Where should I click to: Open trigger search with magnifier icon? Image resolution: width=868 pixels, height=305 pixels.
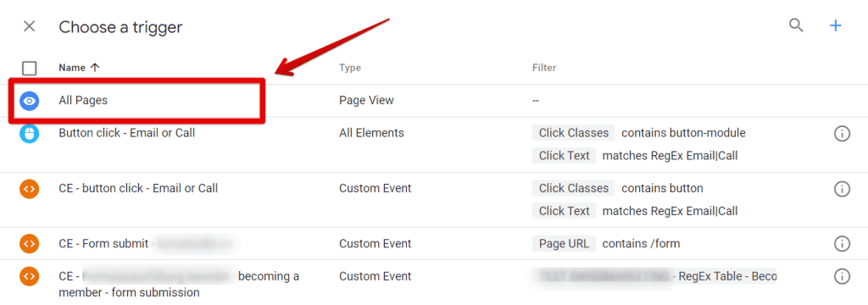click(796, 25)
